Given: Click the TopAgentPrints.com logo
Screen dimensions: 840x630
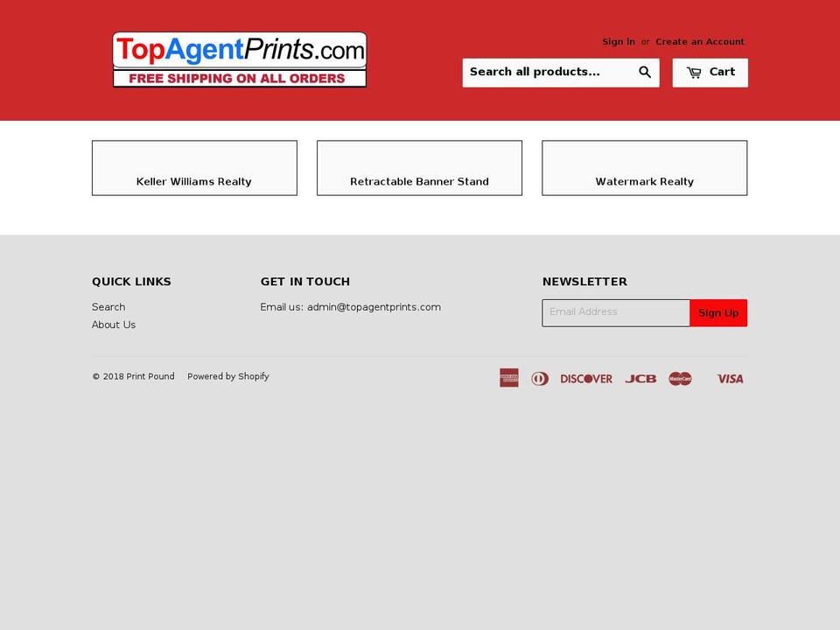Looking at the screenshot, I should (x=240, y=59).
